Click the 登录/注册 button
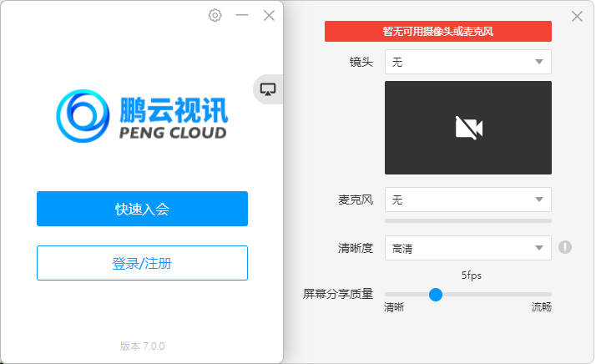The image size is (596, 364). pyautogui.click(x=142, y=263)
